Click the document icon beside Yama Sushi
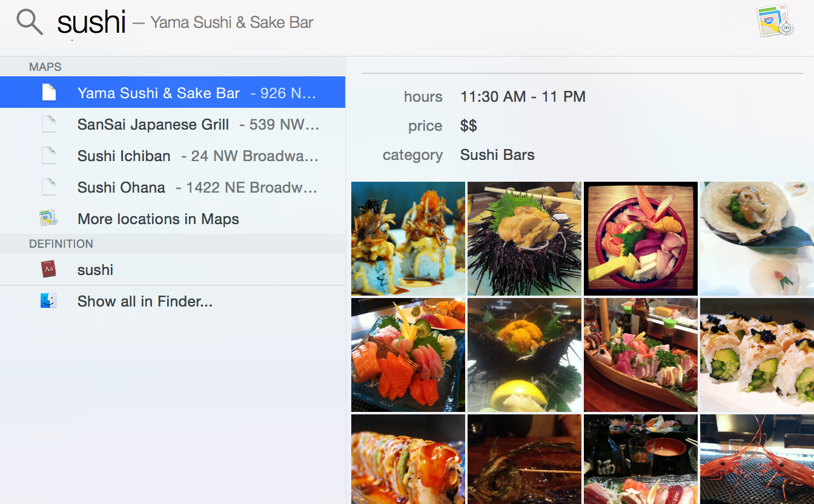This screenshot has height=504, width=814. [48, 92]
